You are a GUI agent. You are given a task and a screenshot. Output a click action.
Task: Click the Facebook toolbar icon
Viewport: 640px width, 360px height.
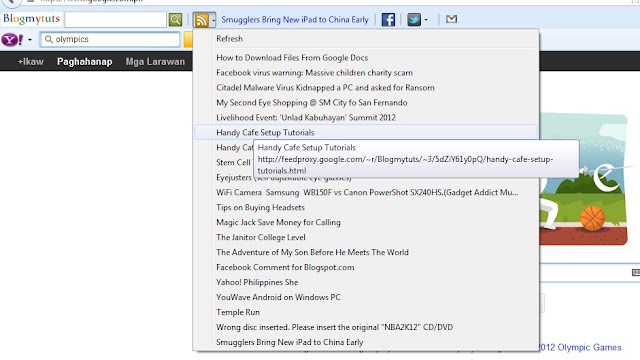coord(388,20)
